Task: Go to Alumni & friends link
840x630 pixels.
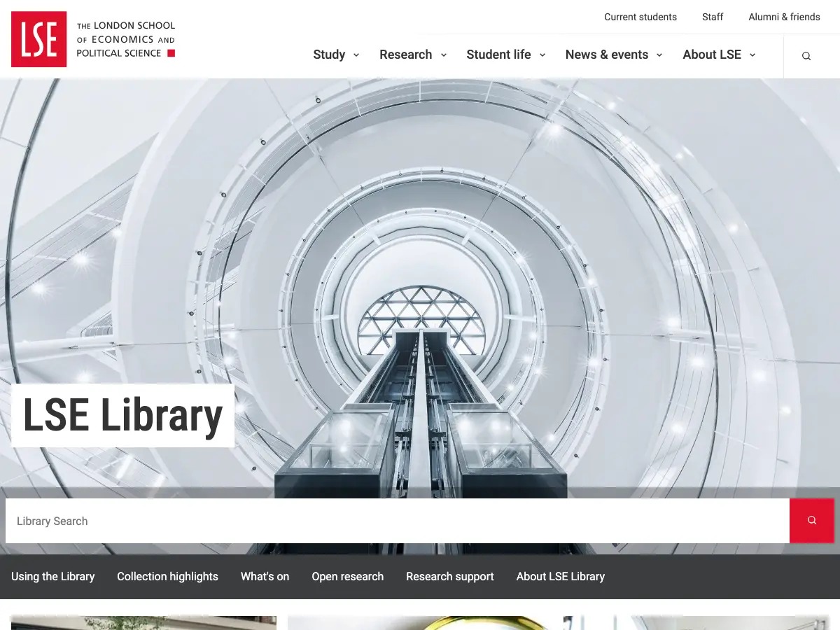Action: (784, 17)
